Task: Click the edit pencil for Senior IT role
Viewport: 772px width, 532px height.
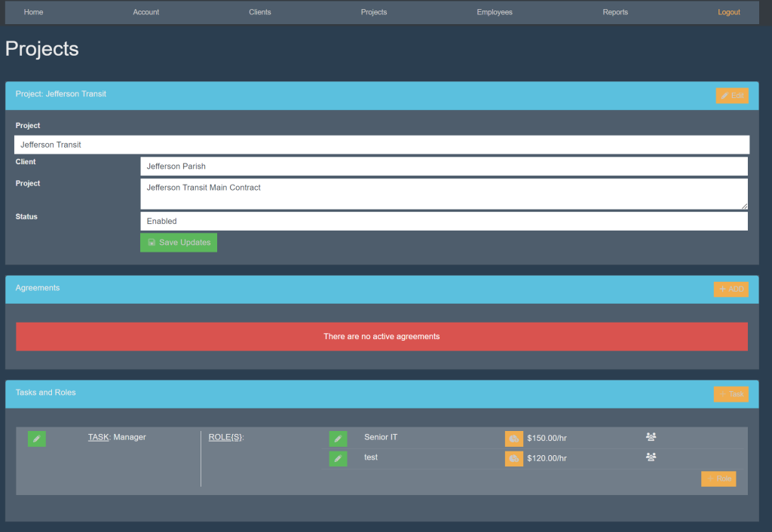Action: pos(338,439)
